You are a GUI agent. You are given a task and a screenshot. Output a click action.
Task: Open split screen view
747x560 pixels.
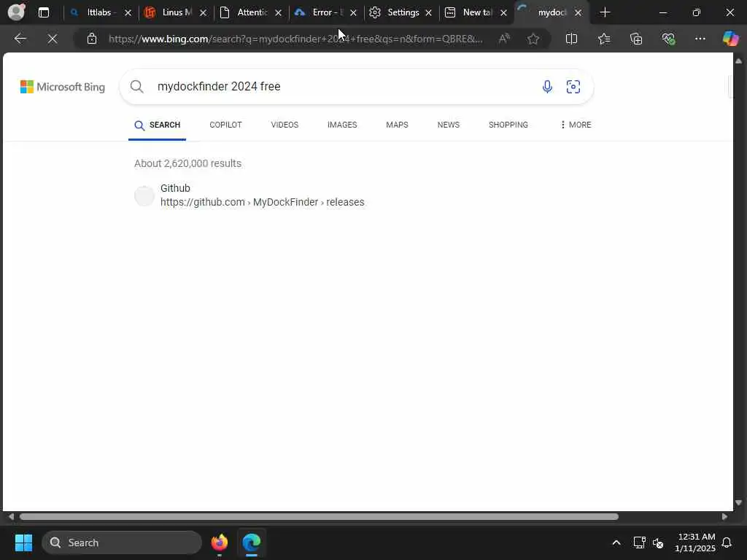571,39
